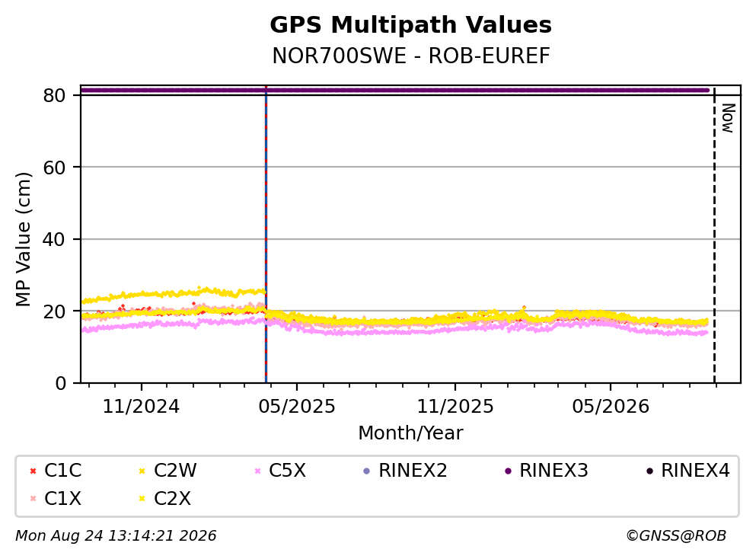Click the 60 y-axis tick label
Screen dimensions: 756x559
(x=54, y=168)
